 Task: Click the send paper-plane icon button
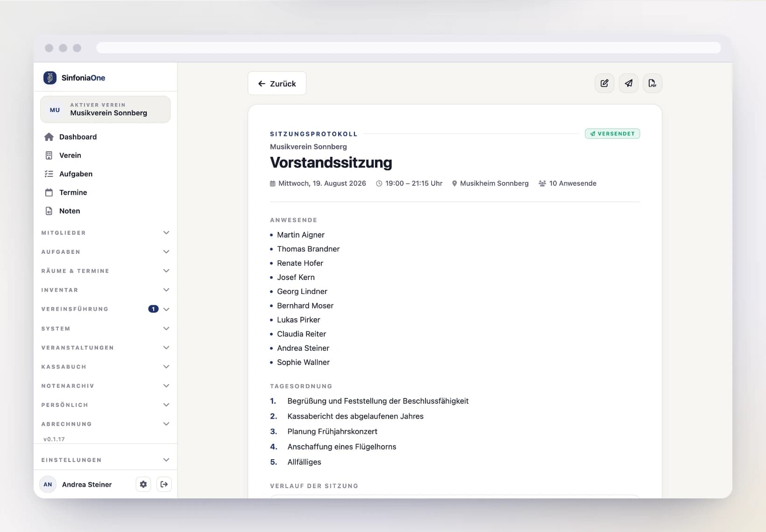tap(629, 83)
